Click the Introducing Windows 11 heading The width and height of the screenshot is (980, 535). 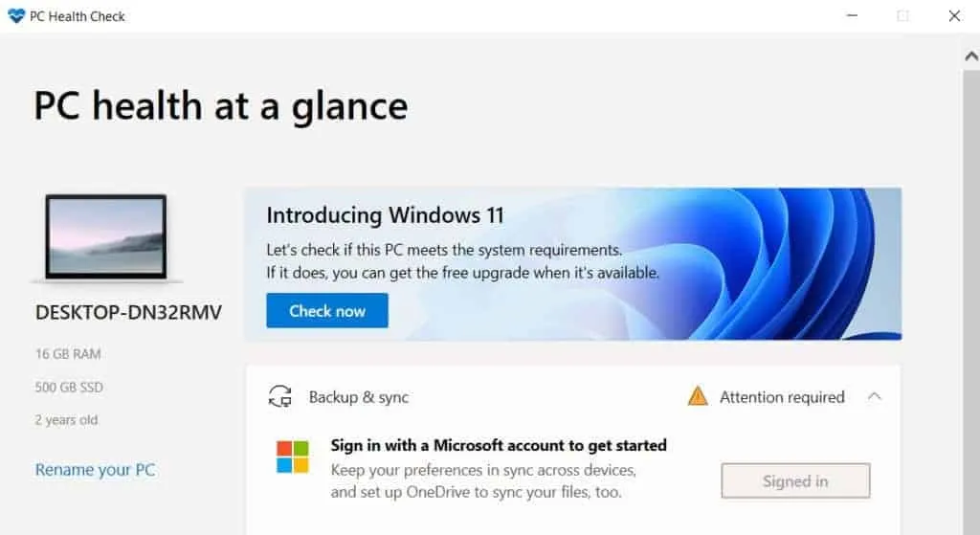coord(385,215)
